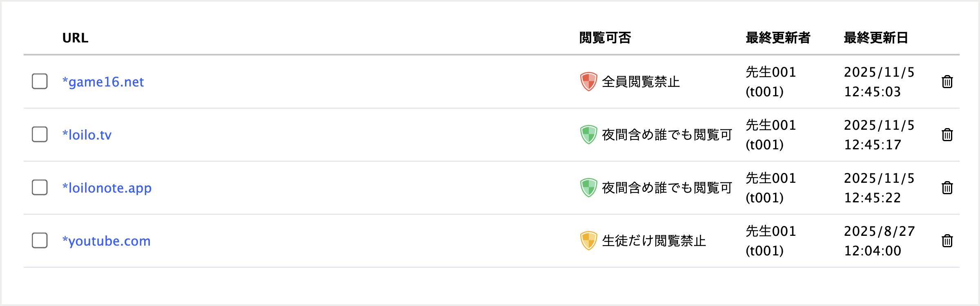This screenshot has width=980, height=306.
Task: Delete the *game16.net entry with trash icon
Action: click(x=947, y=82)
